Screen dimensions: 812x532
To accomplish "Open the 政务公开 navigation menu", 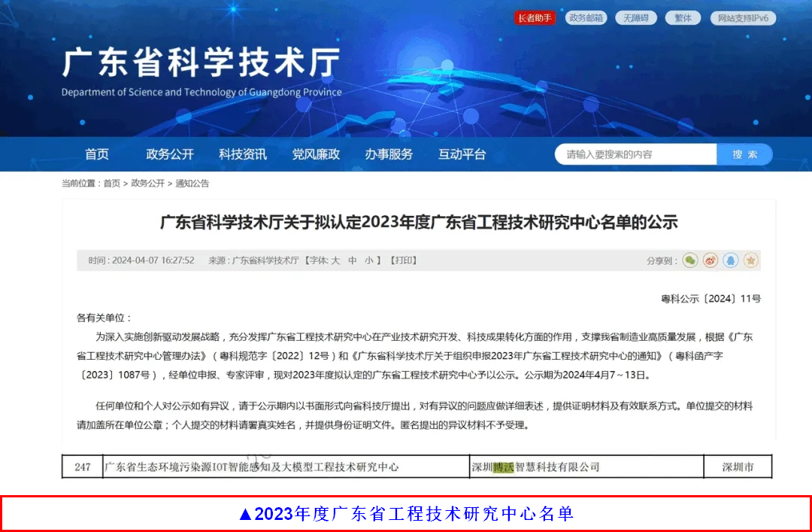I will point(170,154).
